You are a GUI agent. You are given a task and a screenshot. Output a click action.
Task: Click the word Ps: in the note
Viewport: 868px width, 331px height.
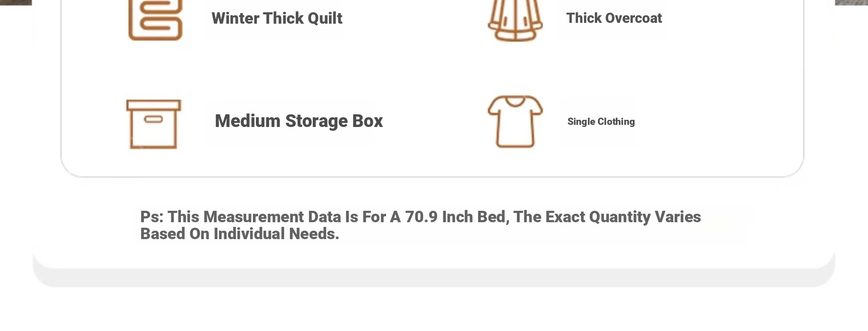(152, 217)
